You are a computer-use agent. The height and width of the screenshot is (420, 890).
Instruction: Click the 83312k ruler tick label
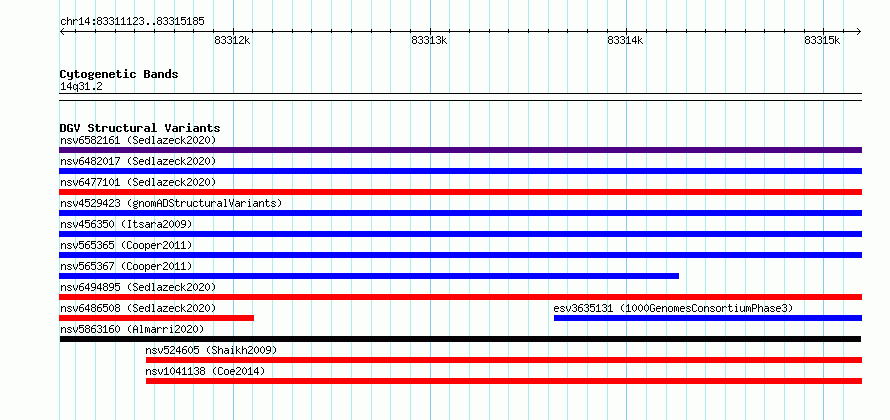(x=232, y=40)
